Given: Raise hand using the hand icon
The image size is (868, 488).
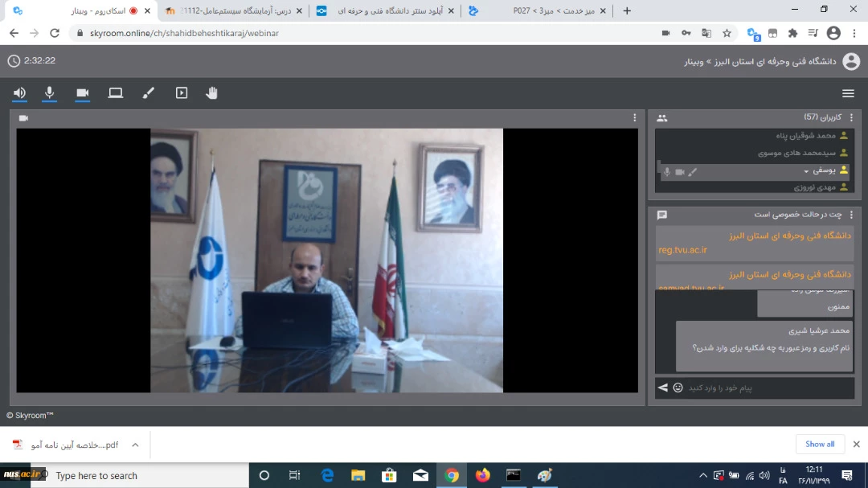Looking at the screenshot, I should coord(212,93).
